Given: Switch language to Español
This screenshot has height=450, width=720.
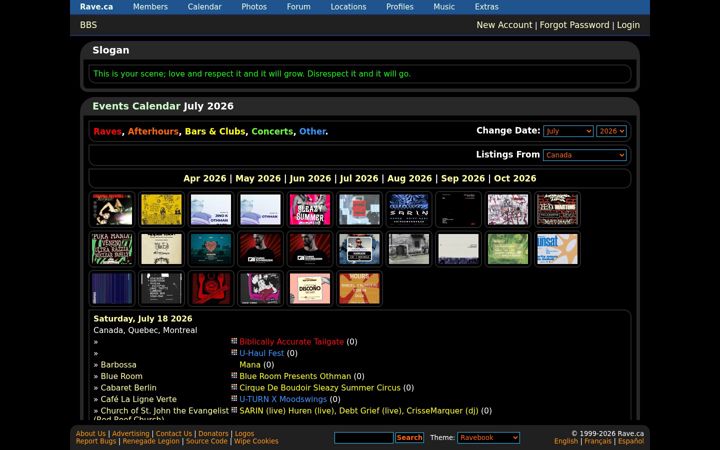Looking at the screenshot, I should coord(631,441).
